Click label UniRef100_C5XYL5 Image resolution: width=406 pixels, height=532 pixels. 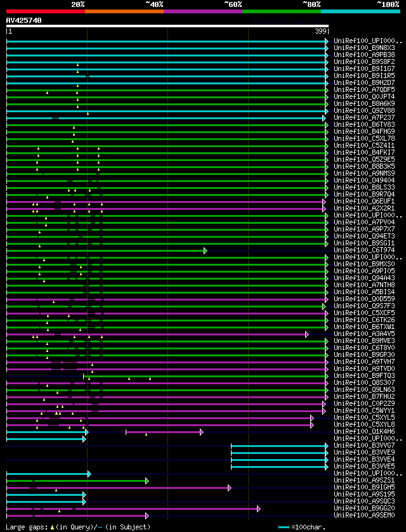[364, 417]
